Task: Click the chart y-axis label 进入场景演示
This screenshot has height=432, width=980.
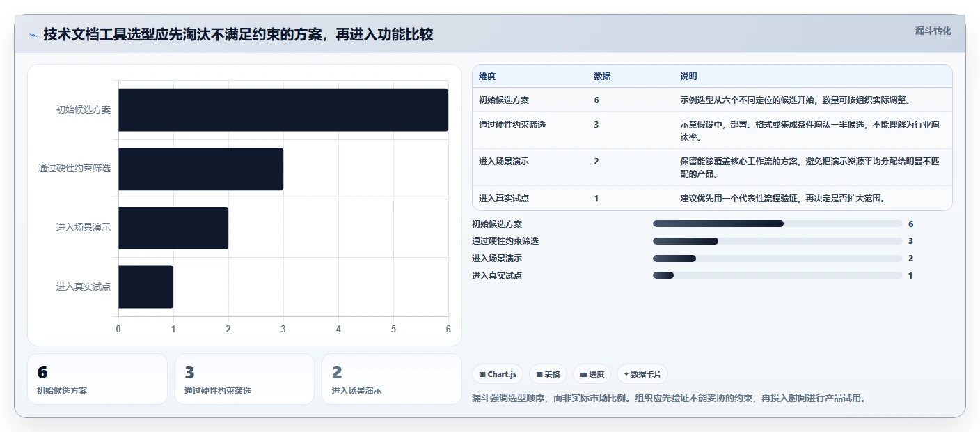Action: (x=84, y=228)
